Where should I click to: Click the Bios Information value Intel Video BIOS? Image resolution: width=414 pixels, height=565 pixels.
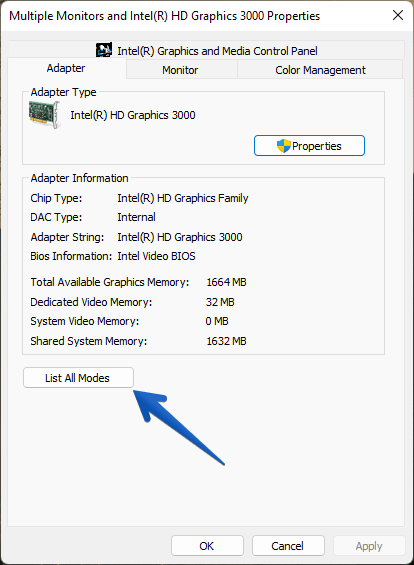[156, 256]
